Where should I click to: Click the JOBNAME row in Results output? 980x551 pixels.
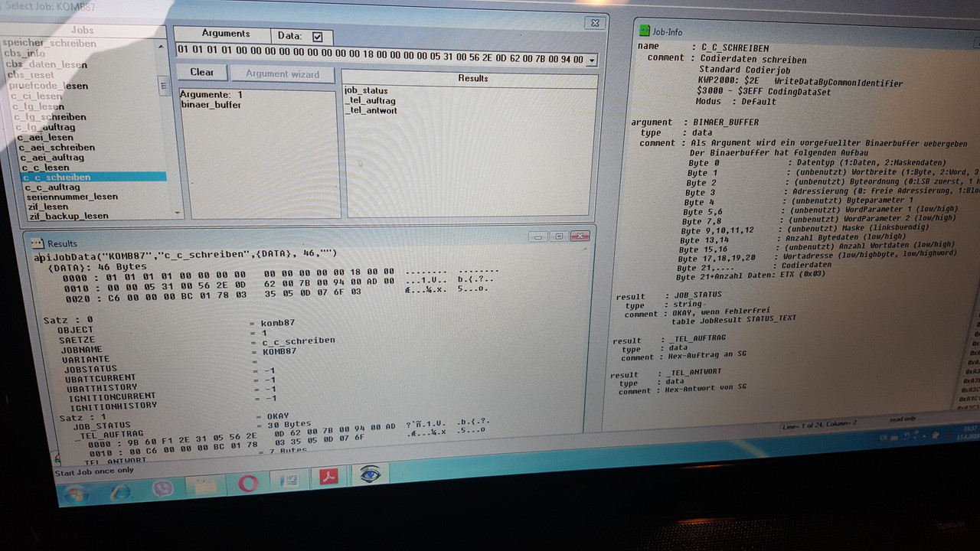coord(83,349)
